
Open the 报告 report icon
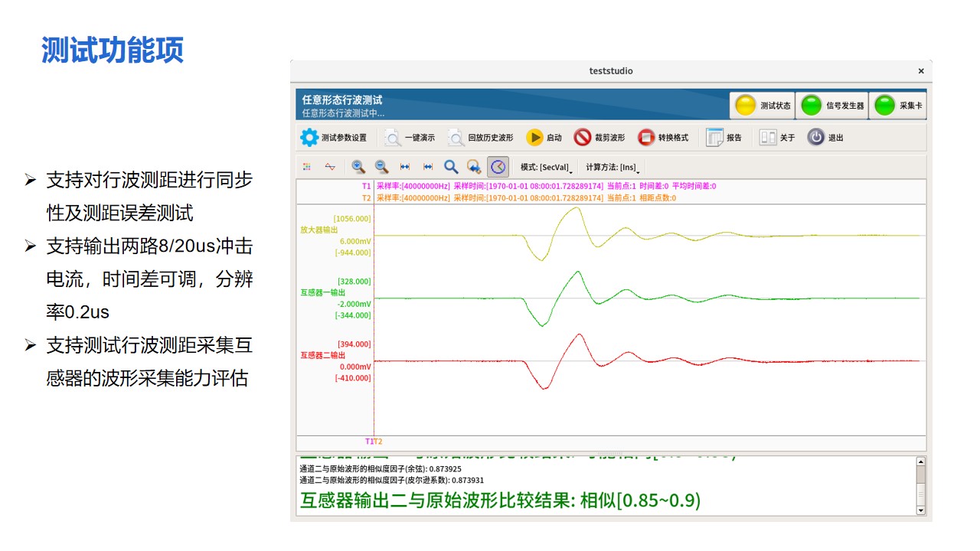pyautogui.click(x=715, y=138)
